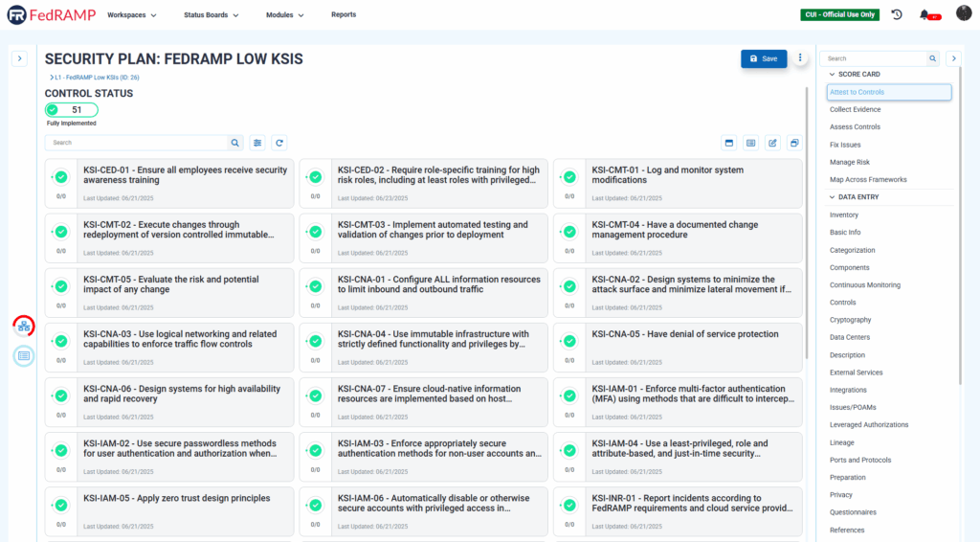Open the Workspaces dropdown menu
Viewport: 980px width, 542px height.
132,15
